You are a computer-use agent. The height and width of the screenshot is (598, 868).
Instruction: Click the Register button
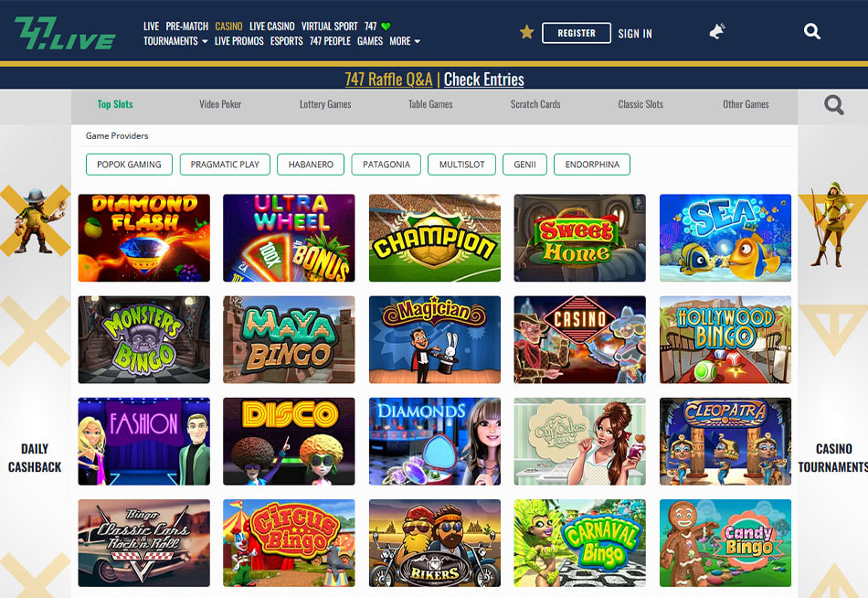coord(577,33)
